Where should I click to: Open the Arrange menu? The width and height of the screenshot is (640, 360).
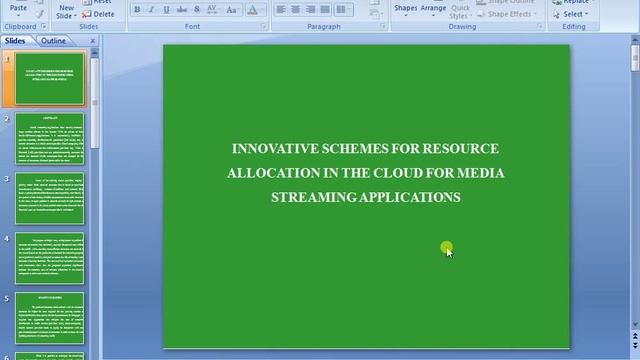[x=433, y=10]
